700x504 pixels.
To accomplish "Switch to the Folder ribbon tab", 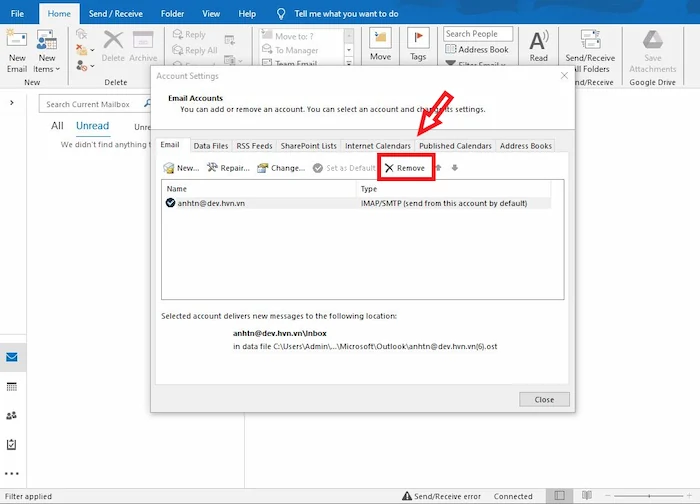I will pyautogui.click(x=172, y=14).
